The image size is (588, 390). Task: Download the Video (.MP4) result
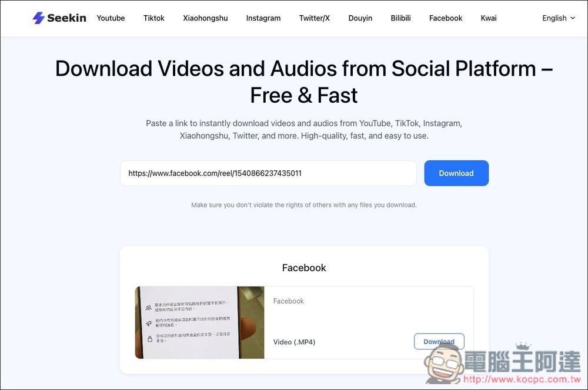point(439,341)
